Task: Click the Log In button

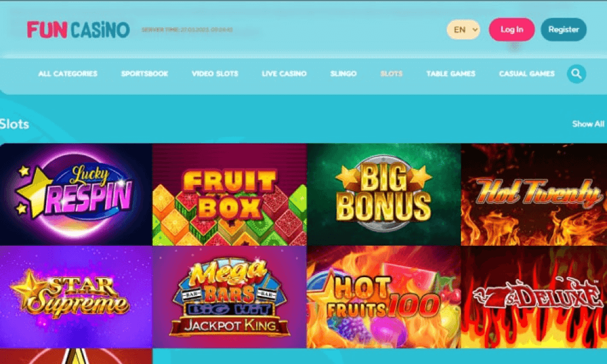Action: point(511,29)
